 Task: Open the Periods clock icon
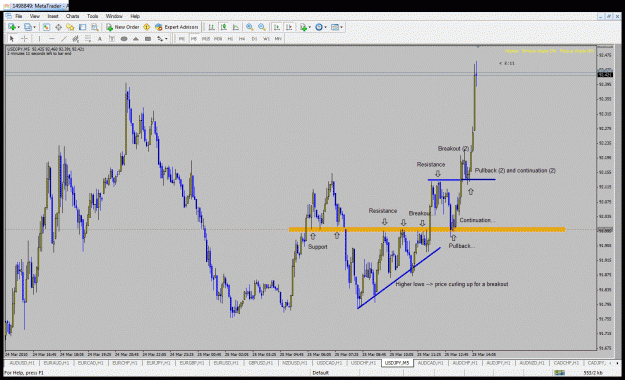318,27
